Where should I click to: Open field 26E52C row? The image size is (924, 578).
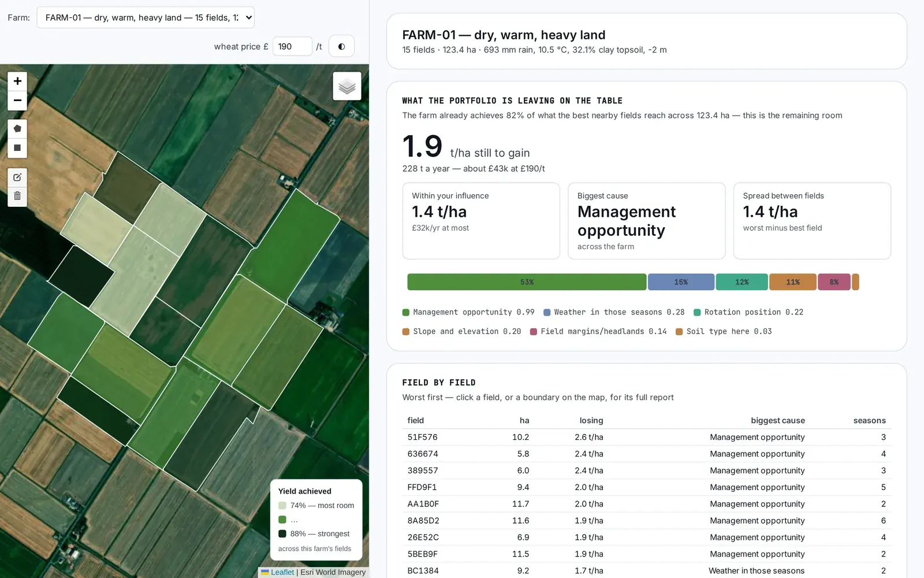coord(646,538)
